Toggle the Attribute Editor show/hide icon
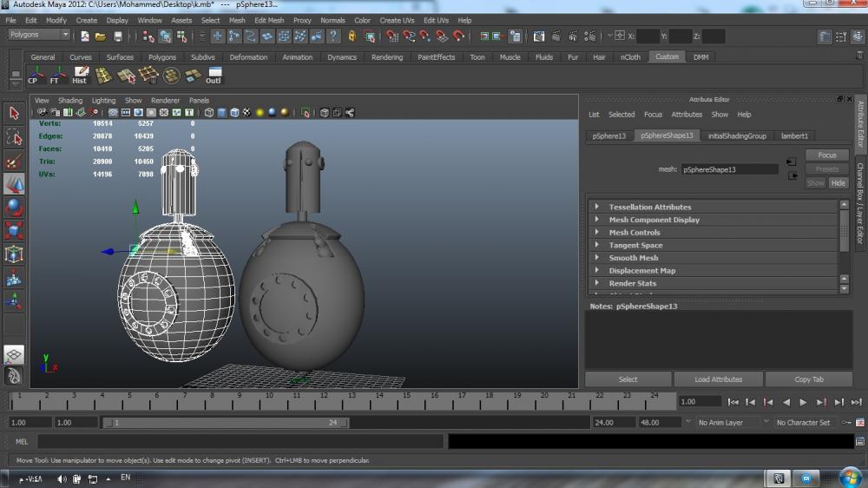 (825, 36)
